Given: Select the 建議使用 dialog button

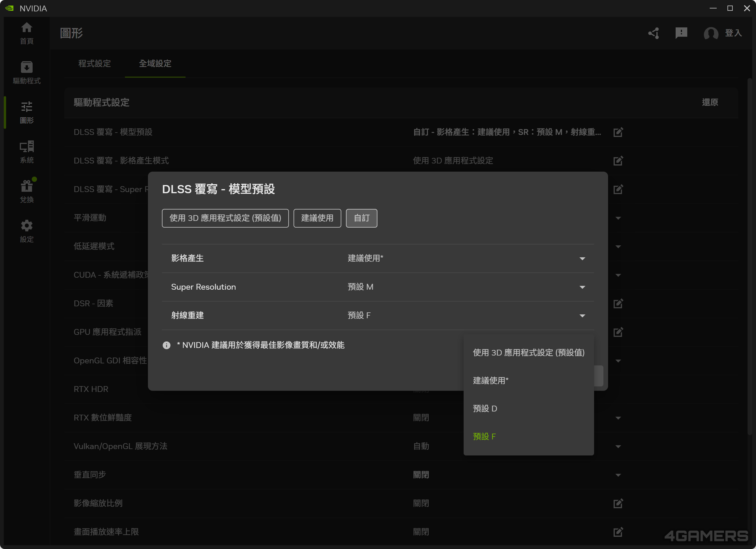Looking at the screenshot, I should [317, 218].
